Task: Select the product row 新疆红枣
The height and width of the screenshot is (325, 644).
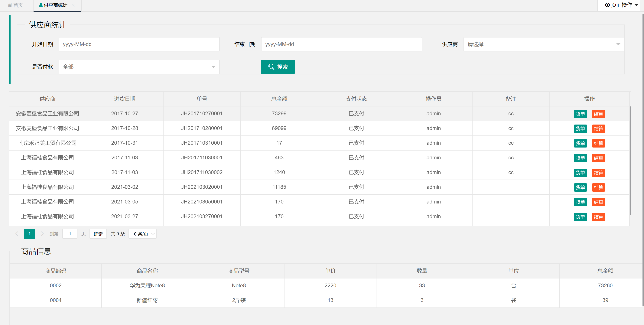Action: pos(326,300)
